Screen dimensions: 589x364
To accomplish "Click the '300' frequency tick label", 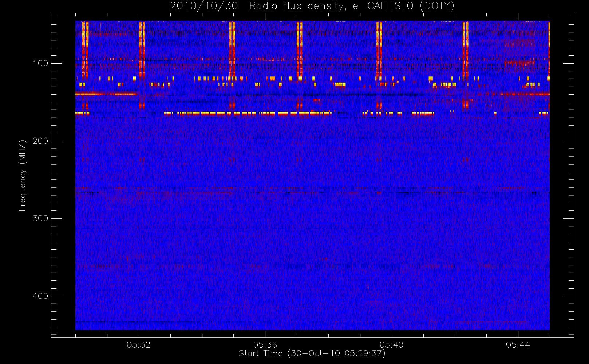I will (x=40, y=218).
